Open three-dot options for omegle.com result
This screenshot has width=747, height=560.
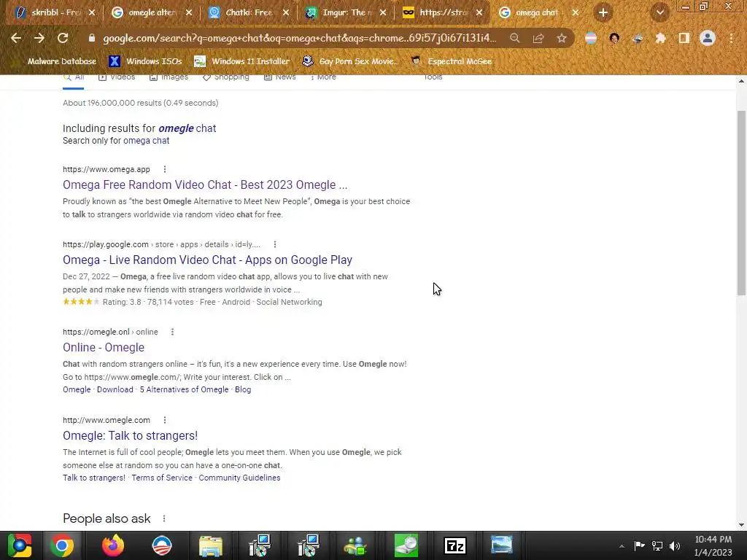click(x=165, y=420)
